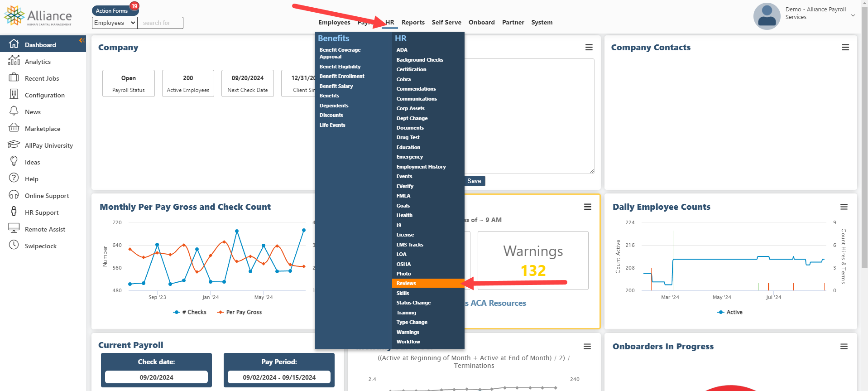Select Dependents in Benefits menu
Screen dimensions: 868x391
click(334, 106)
